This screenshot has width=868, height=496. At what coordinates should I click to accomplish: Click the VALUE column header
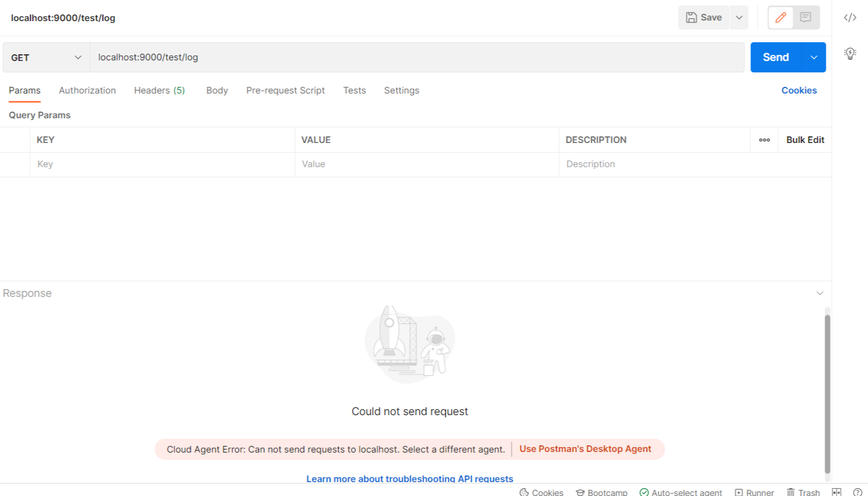316,140
